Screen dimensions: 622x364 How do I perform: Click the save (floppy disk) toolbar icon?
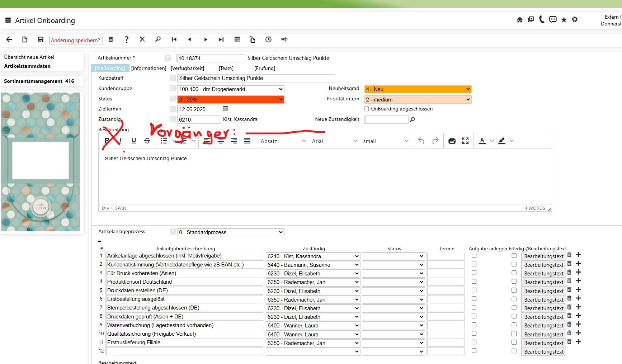point(41,39)
